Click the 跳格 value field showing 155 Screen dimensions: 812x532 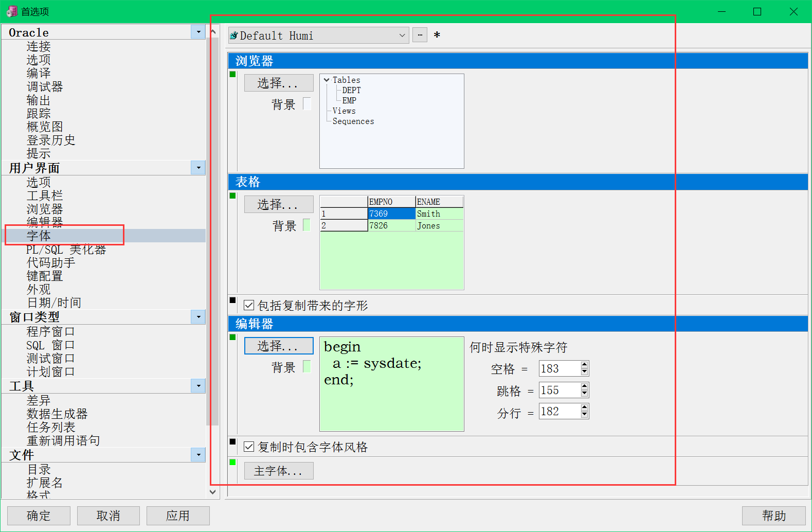click(560, 390)
